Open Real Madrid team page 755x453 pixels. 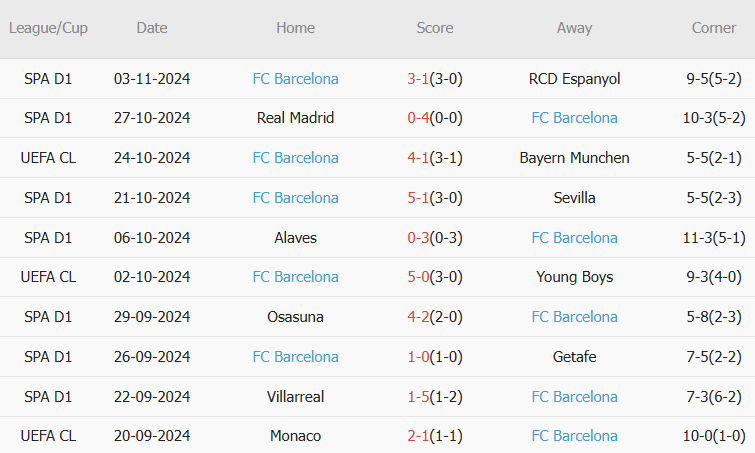click(295, 118)
